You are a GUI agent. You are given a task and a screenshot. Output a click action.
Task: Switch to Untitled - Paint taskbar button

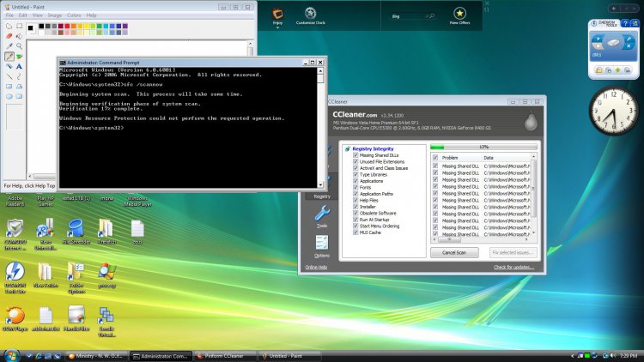click(289, 356)
